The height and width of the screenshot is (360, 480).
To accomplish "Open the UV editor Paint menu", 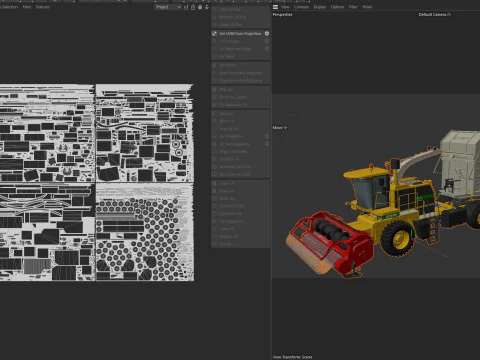I will [27, 7].
